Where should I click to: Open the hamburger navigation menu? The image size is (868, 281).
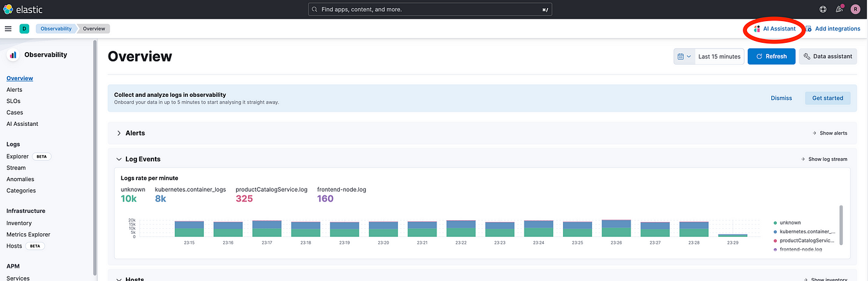point(8,29)
